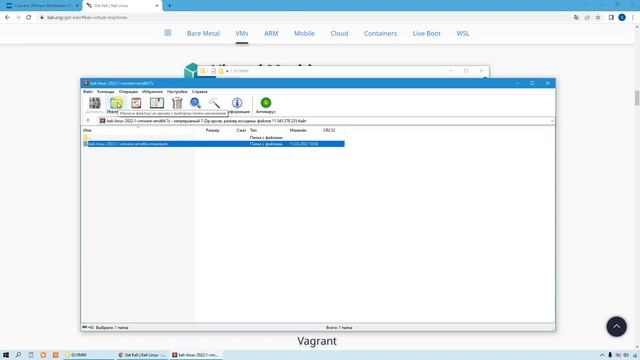Open the Chrome three-dot menu
The width and height of the screenshot is (640, 360).
[633, 18]
